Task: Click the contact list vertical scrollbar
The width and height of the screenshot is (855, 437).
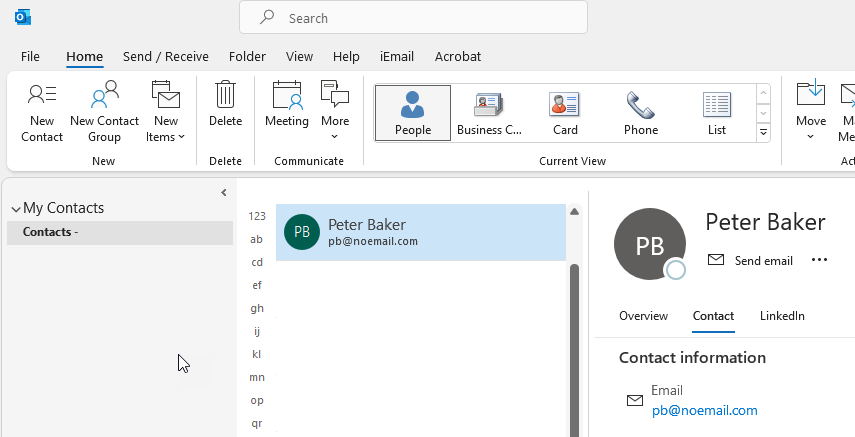Action: [574, 340]
